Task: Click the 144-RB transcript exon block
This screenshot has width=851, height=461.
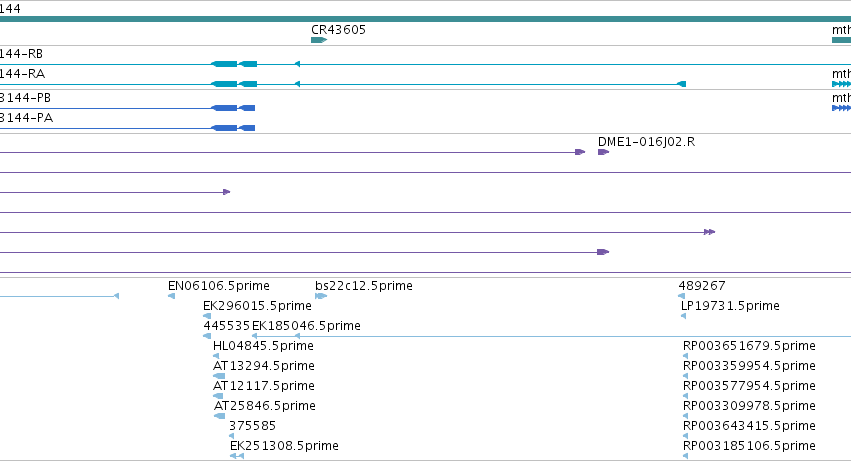Action: pyautogui.click(x=234, y=64)
